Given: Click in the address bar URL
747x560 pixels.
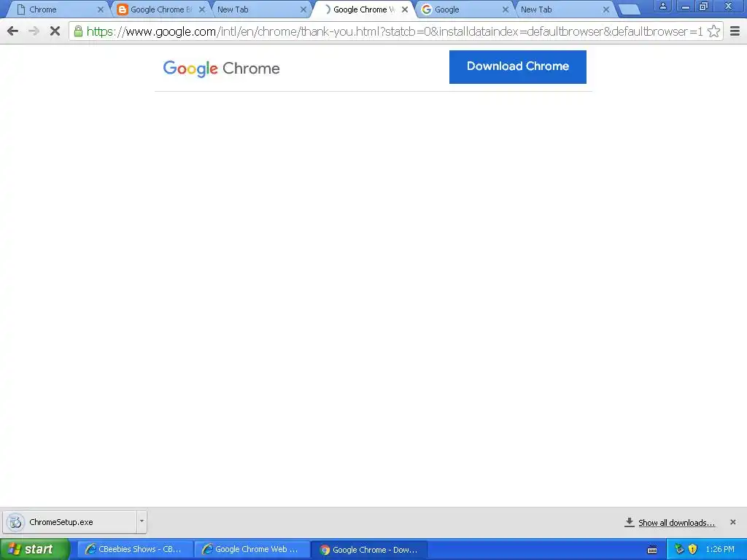Looking at the screenshot, I should point(395,31).
